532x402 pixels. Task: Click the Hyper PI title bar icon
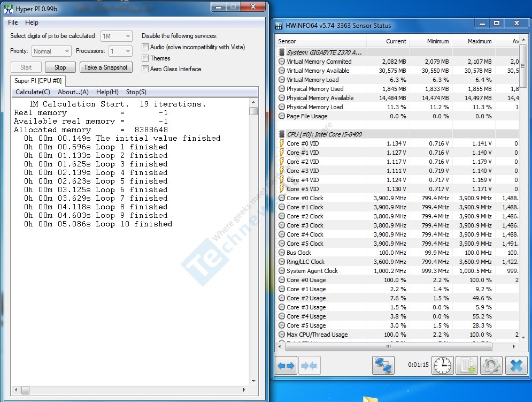(9, 9)
